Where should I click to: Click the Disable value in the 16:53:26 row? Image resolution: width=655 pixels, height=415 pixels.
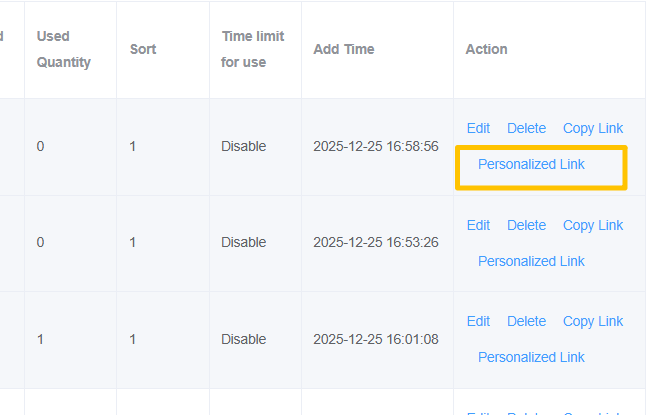[244, 242]
